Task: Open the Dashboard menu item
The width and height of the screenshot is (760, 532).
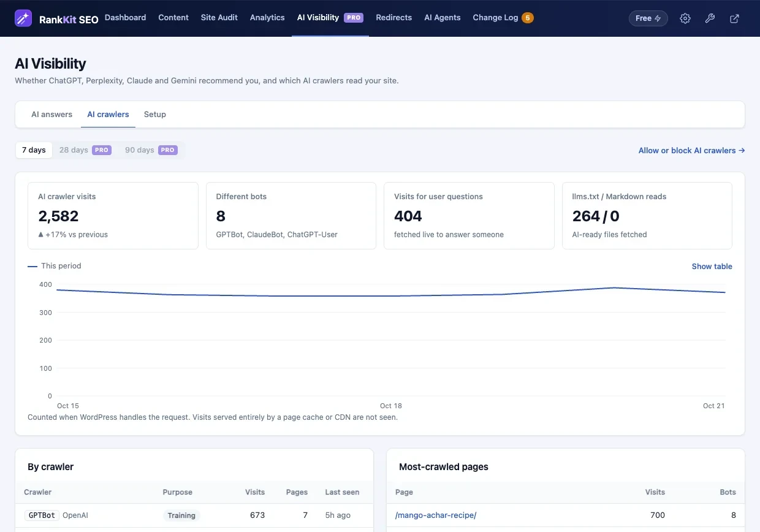Action: 125,18
